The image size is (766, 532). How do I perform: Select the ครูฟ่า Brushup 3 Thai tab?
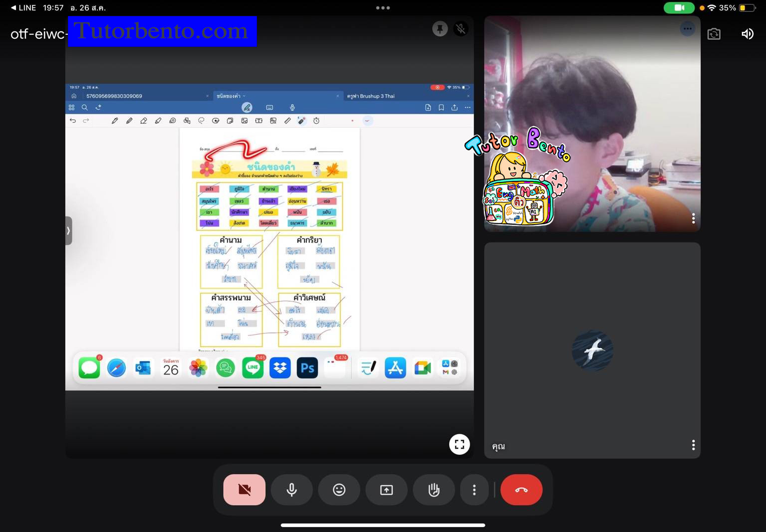click(x=371, y=96)
